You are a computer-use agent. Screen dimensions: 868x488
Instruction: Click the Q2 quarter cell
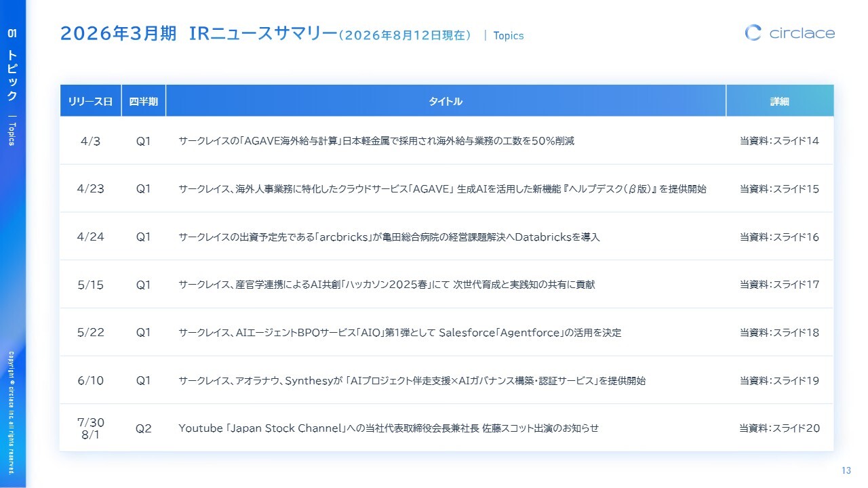(x=144, y=428)
